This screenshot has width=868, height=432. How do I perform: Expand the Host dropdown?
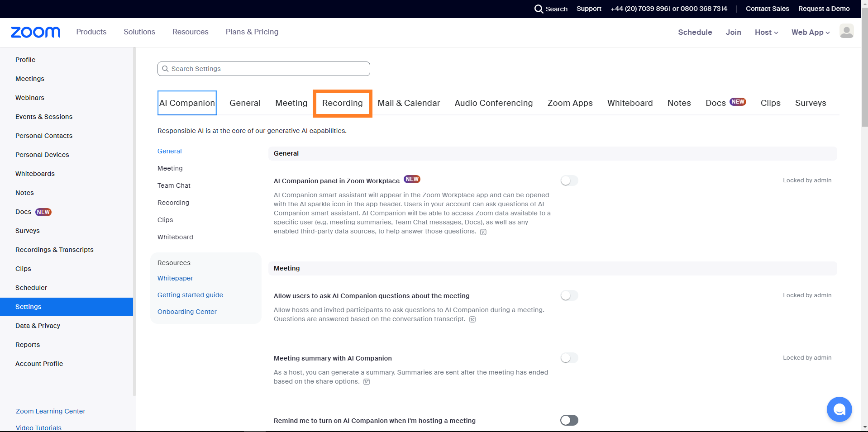pyautogui.click(x=767, y=32)
